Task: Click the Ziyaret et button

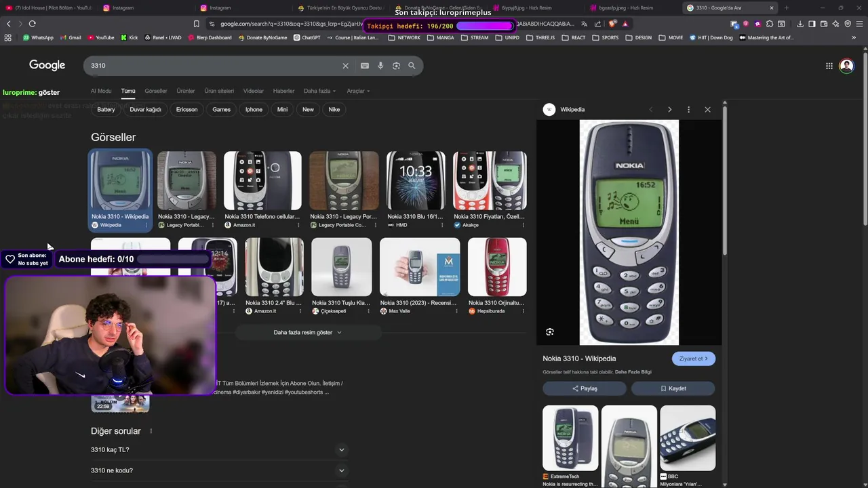Action: [694, 359]
